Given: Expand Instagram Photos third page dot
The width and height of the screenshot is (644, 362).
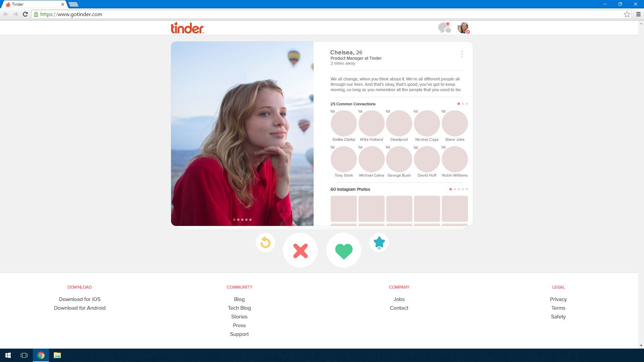Looking at the screenshot, I should click(x=459, y=189).
